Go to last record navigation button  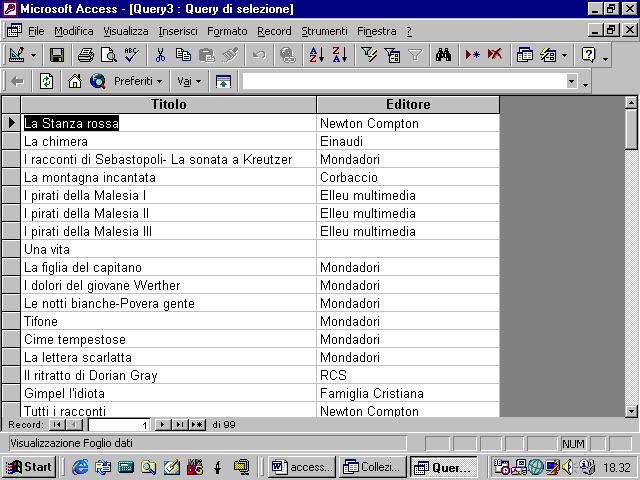179,425
